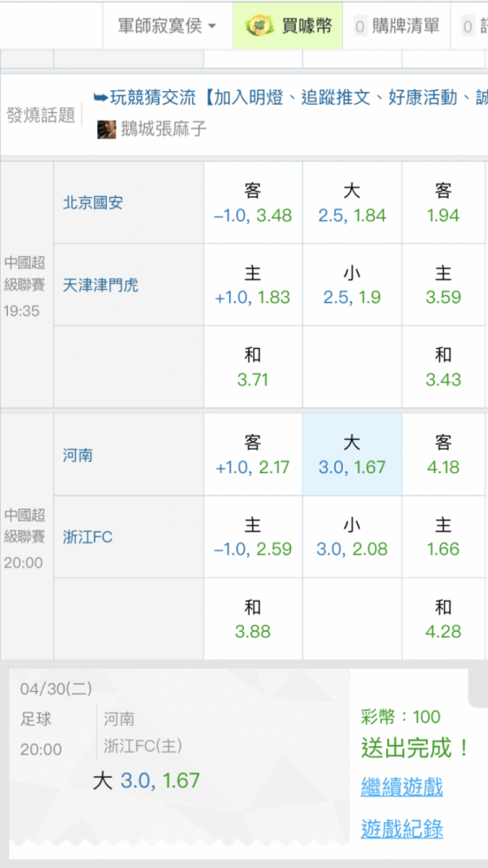Toggle 北京國安 大 2.5, 1.84 bet cell

tap(353, 202)
